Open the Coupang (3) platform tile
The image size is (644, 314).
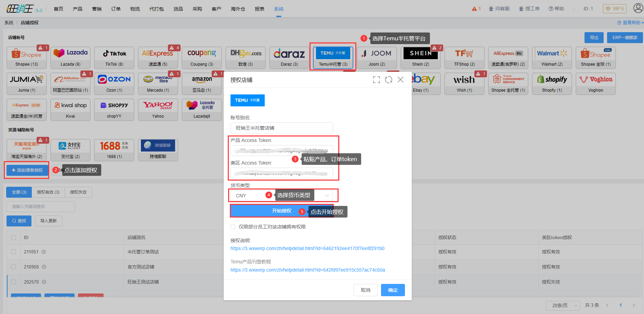click(202, 57)
